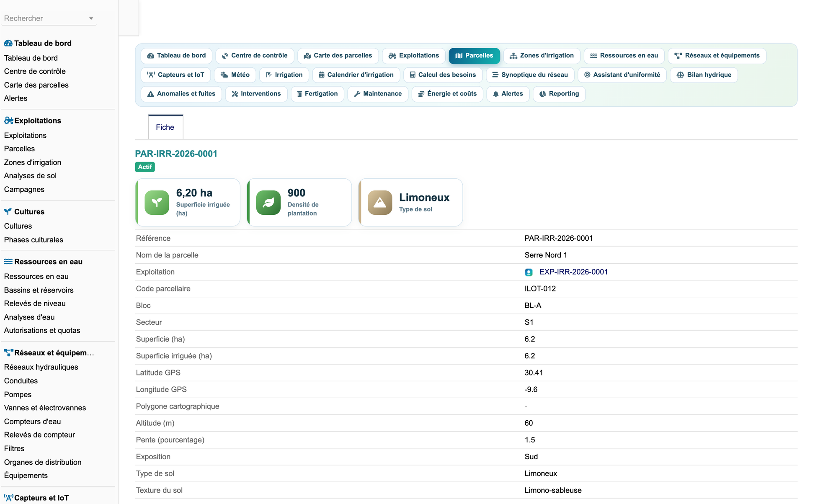Click the diagram icon on Réseaux et équipements pill
The image size is (815, 504).
point(678,56)
